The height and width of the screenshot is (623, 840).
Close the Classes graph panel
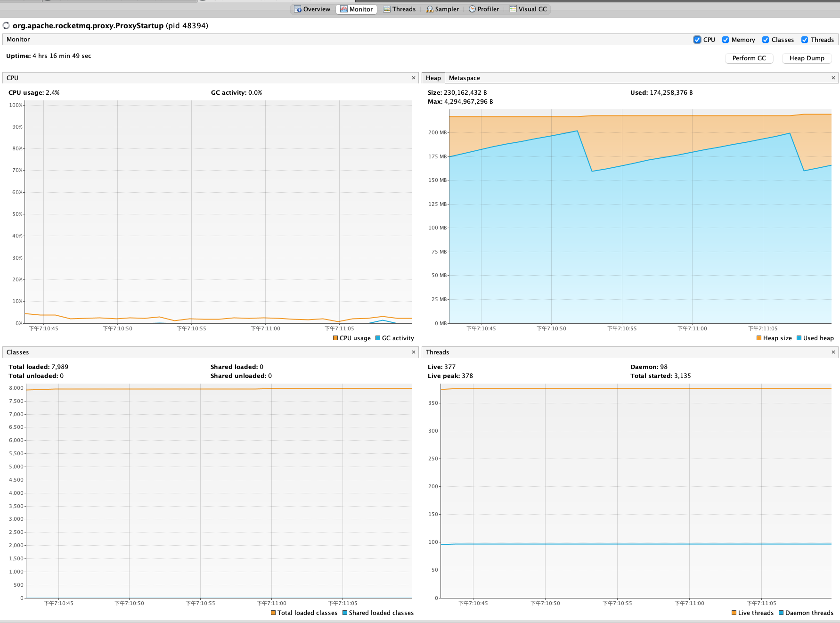pos(414,352)
